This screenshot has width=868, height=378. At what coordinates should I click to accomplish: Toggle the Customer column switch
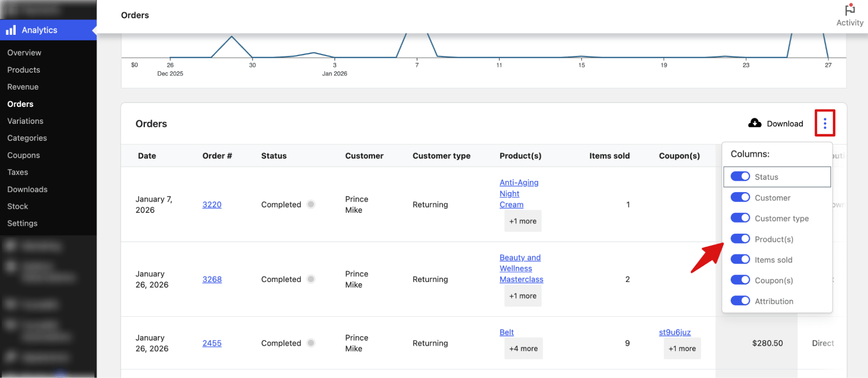click(x=740, y=197)
